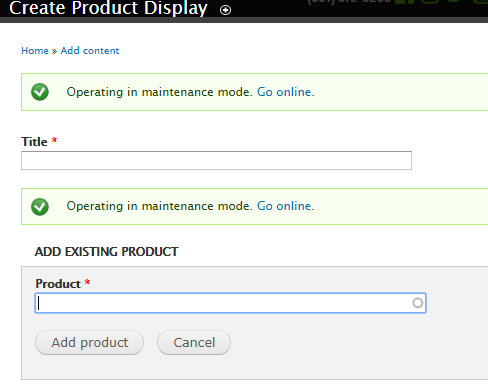Click Go online in the second maintenance message
The image size is (488, 389).
pyautogui.click(x=285, y=206)
